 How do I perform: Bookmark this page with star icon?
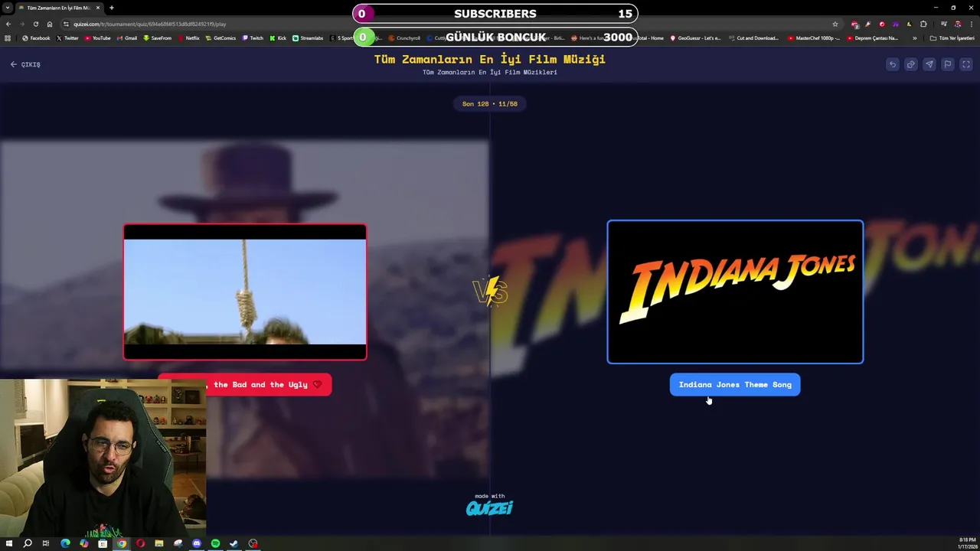point(835,24)
